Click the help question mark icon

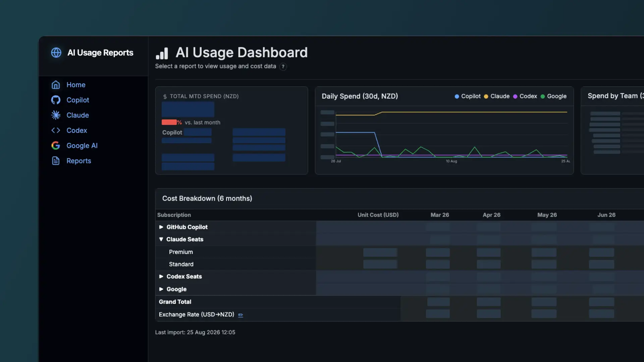[283, 66]
